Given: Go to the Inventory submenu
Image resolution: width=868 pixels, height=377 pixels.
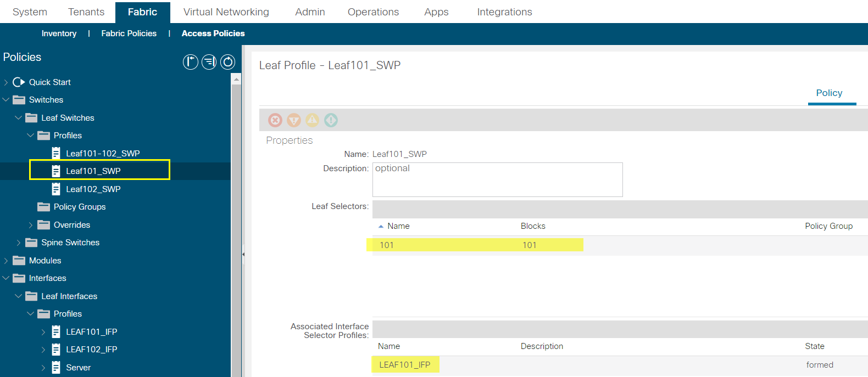Looking at the screenshot, I should [59, 33].
